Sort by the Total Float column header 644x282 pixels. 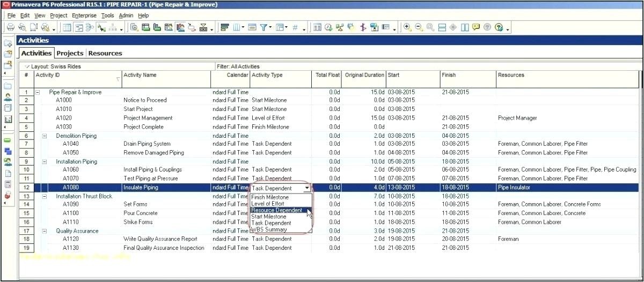coord(327,75)
